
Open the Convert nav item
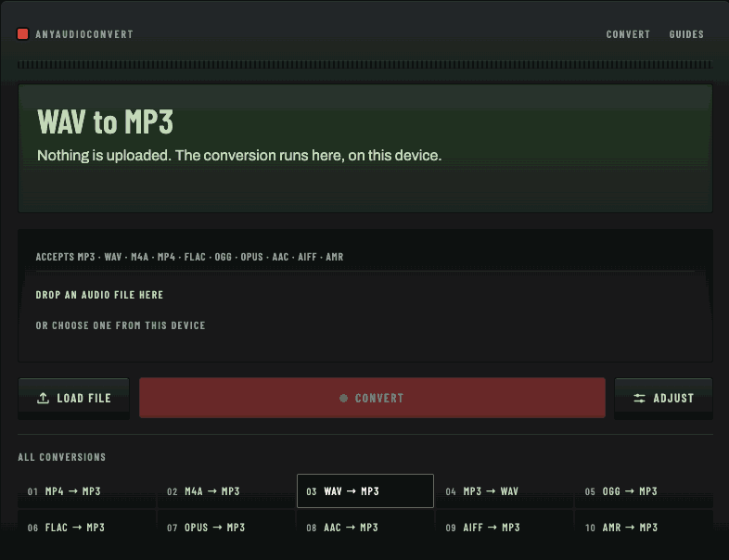coord(628,34)
